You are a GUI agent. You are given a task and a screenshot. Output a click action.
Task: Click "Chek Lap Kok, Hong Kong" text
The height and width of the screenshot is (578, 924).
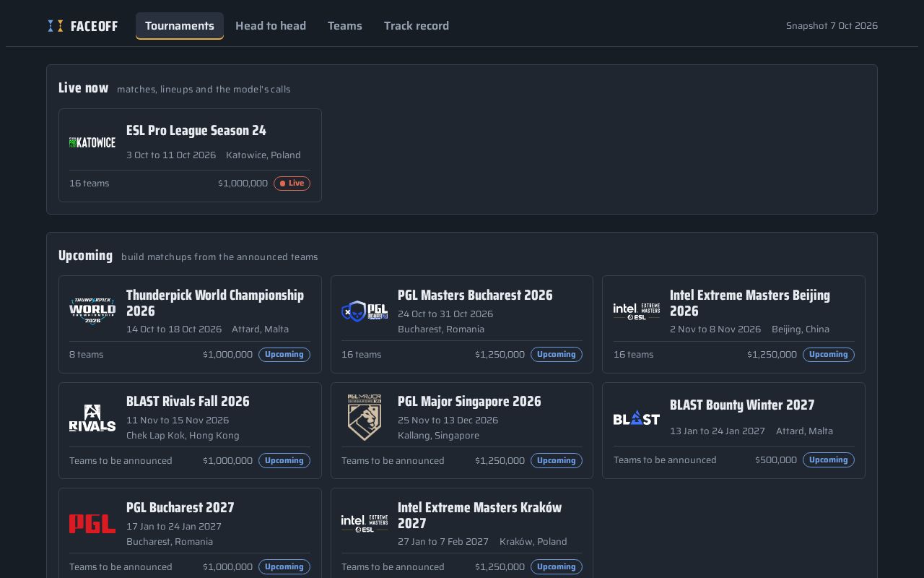pyautogui.click(x=183, y=436)
